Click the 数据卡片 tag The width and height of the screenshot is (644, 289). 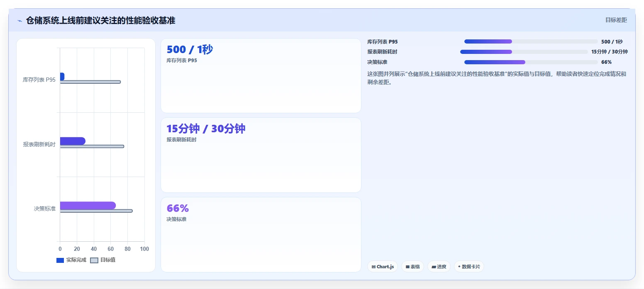click(x=469, y=267)
